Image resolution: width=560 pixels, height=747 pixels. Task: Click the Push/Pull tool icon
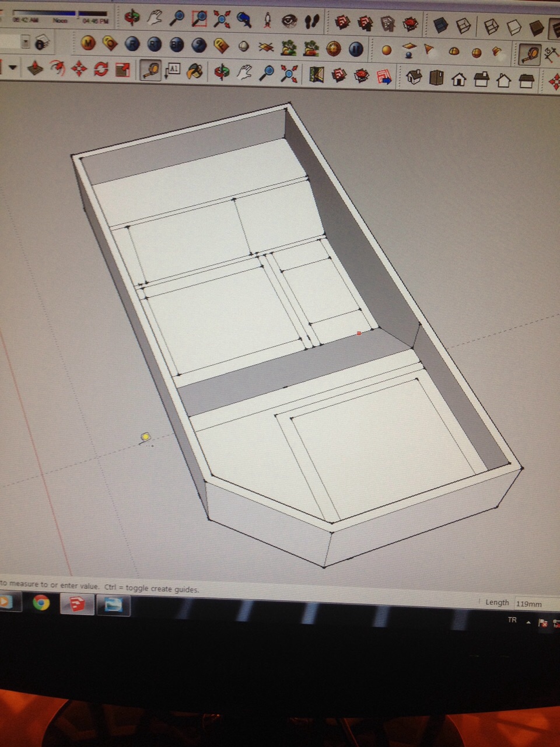36,68
